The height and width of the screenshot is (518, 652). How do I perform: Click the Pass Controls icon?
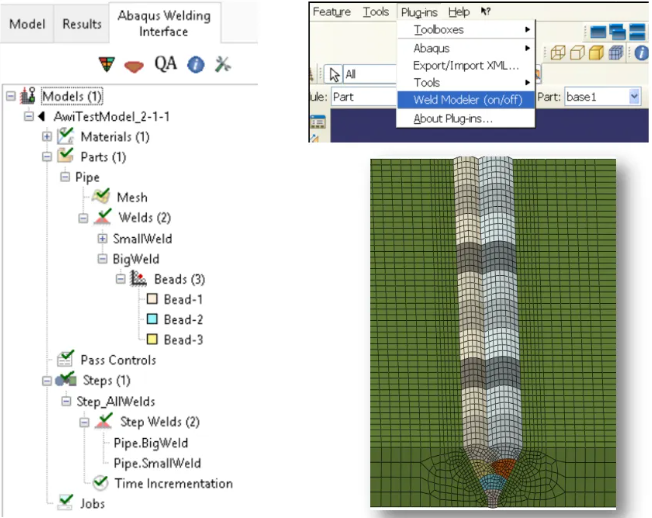pyautogui.click(x=65, y=359)
